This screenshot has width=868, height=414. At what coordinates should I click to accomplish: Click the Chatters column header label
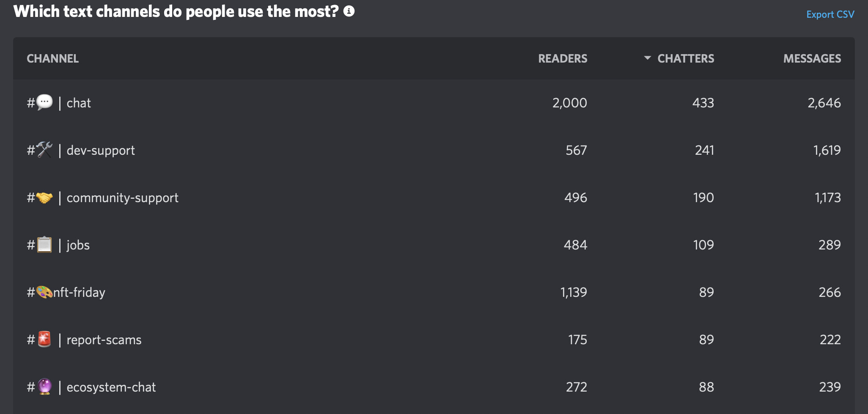point(686,58)
